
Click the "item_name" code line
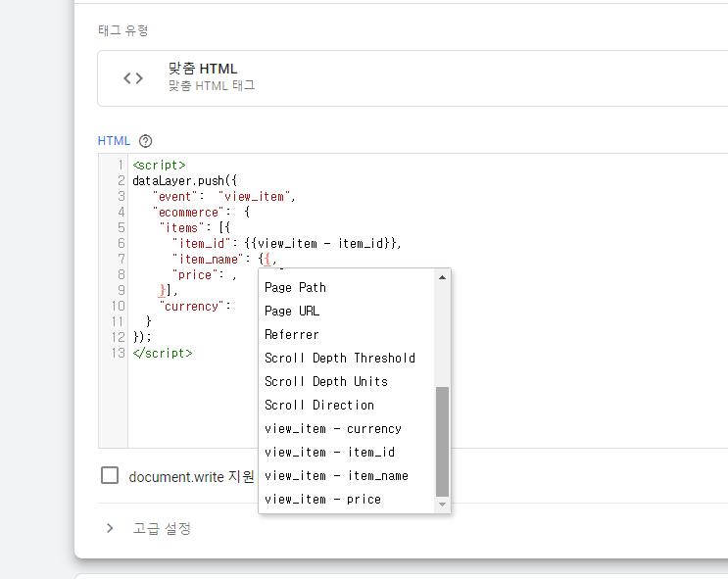[x=224, y=259]
